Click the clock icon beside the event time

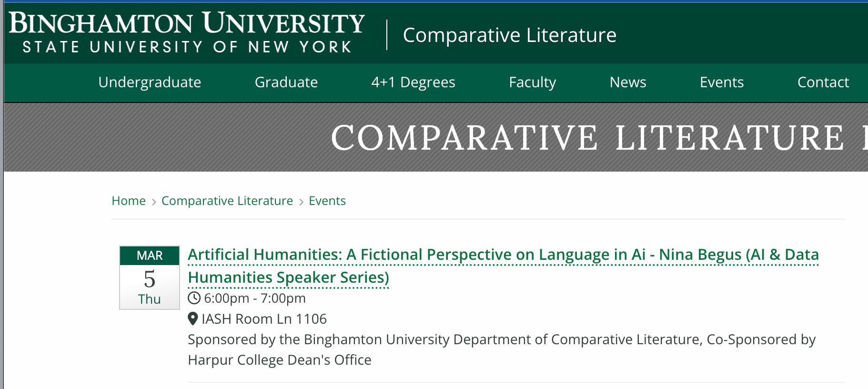tap(194, 298)
